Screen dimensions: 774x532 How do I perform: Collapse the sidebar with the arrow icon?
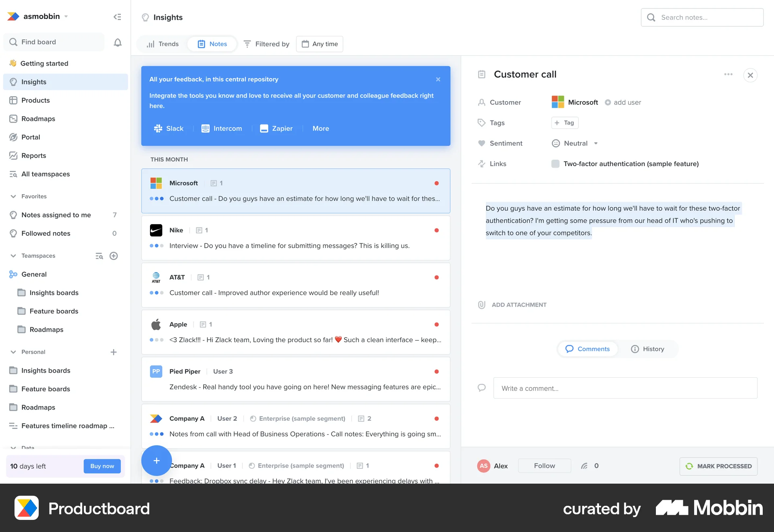[117, 17]
